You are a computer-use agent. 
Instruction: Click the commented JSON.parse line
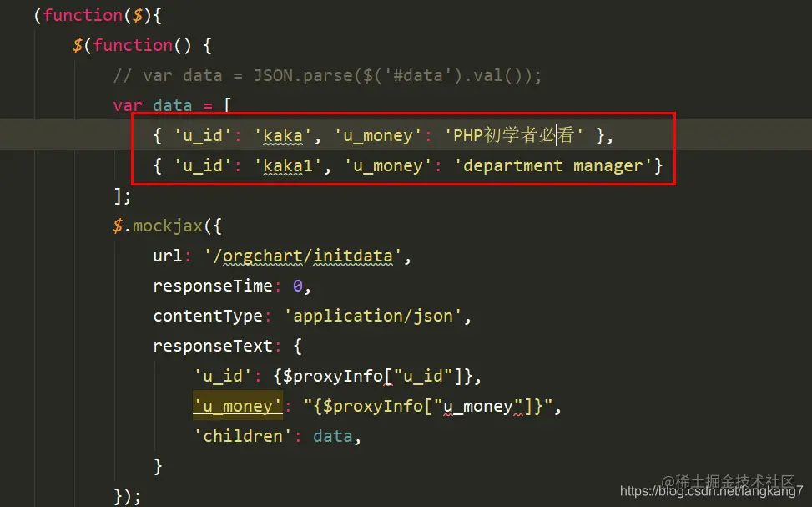[x=327, y=76]
